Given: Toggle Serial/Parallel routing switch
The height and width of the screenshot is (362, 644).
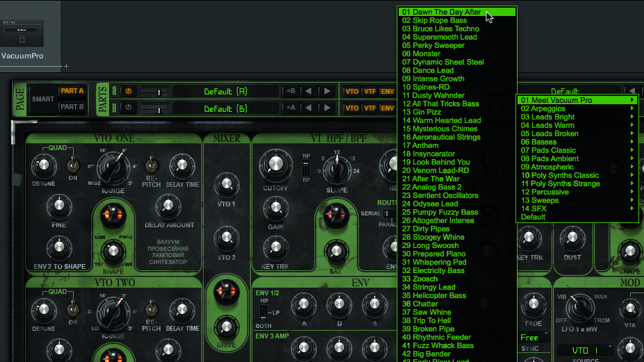Looking at the screenshot, I should (x=388, y=214).
